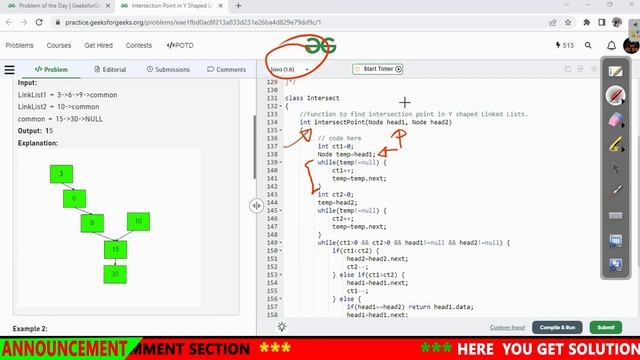The image size is (640, 360).
Task: Choose the arrow cursor tool in annotation toolbar
Action: (615, 168)
